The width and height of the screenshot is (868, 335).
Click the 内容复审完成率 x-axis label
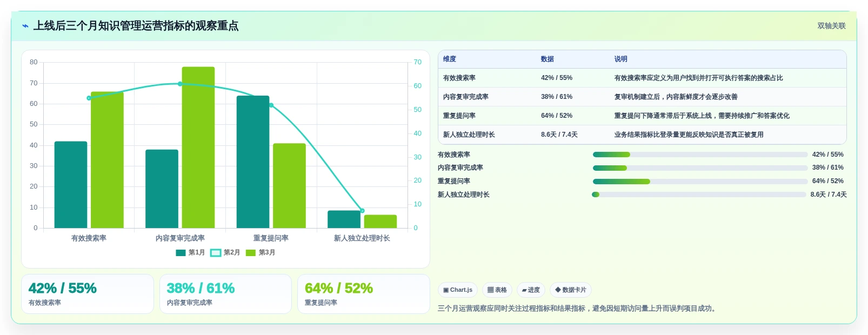180,238
